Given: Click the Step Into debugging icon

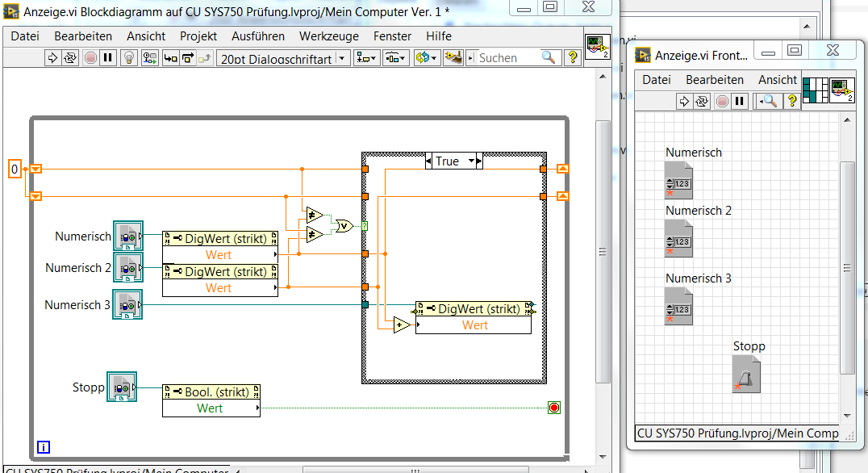Looking at the screenshot, I should pyautogui.click(x=170, y=57).
